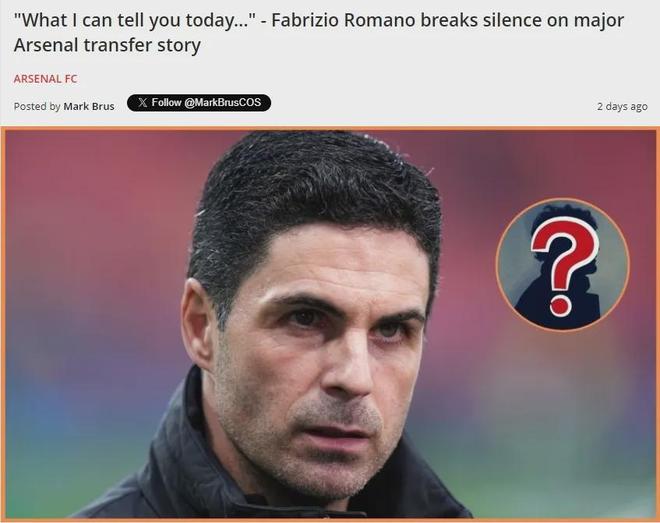Screen dimensions: 660x523
Task: Click the "2 days ago" timestamp
Action: [622, 106]
